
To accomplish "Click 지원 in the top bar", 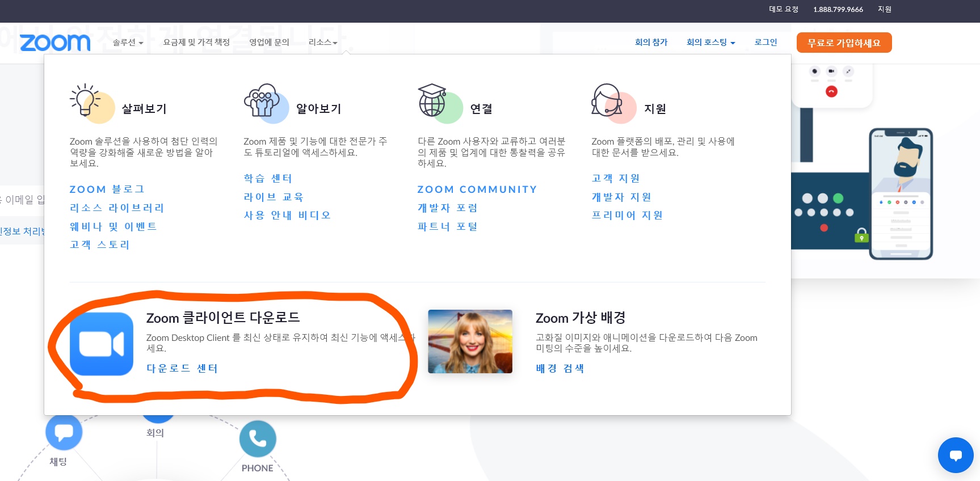I will click(885, 9).
